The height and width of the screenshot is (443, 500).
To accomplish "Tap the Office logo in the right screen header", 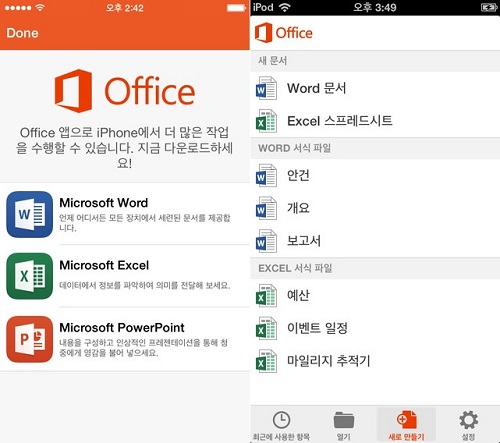I will point(284,33).
